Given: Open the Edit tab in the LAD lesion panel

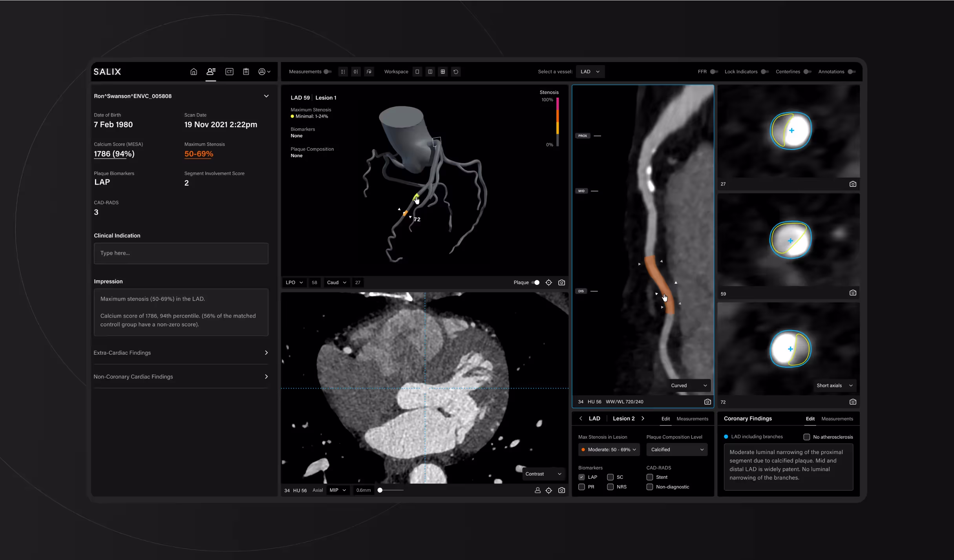Looking at the screenshot, I should coord(665,419).
